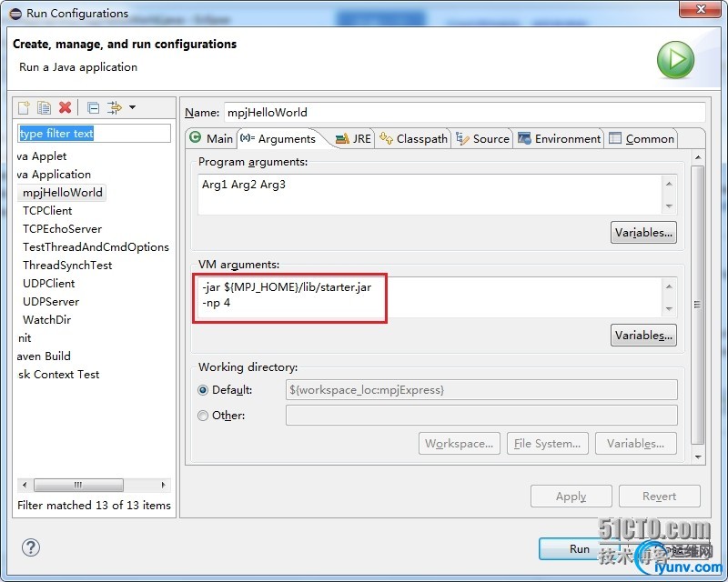Select the Task Context Test tree item
Image resolution: width=728 pixels, height=582 pixels.
(x=58, y=375)
